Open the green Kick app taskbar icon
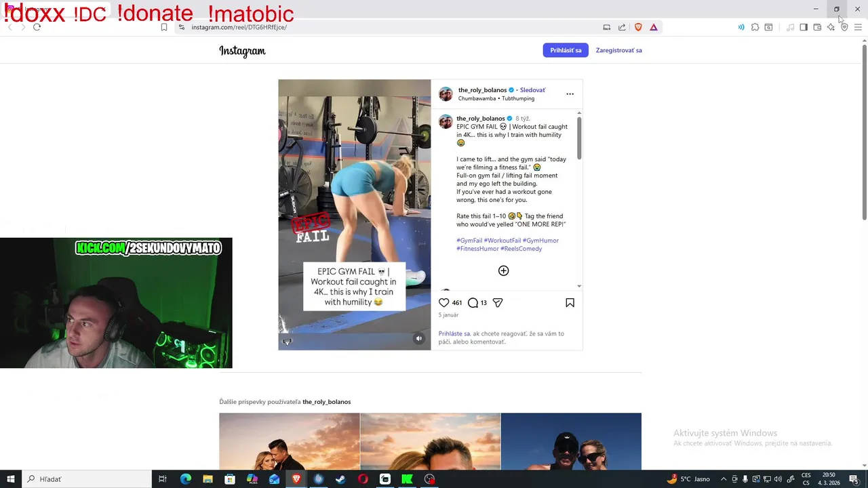 (x=407, y=479)
